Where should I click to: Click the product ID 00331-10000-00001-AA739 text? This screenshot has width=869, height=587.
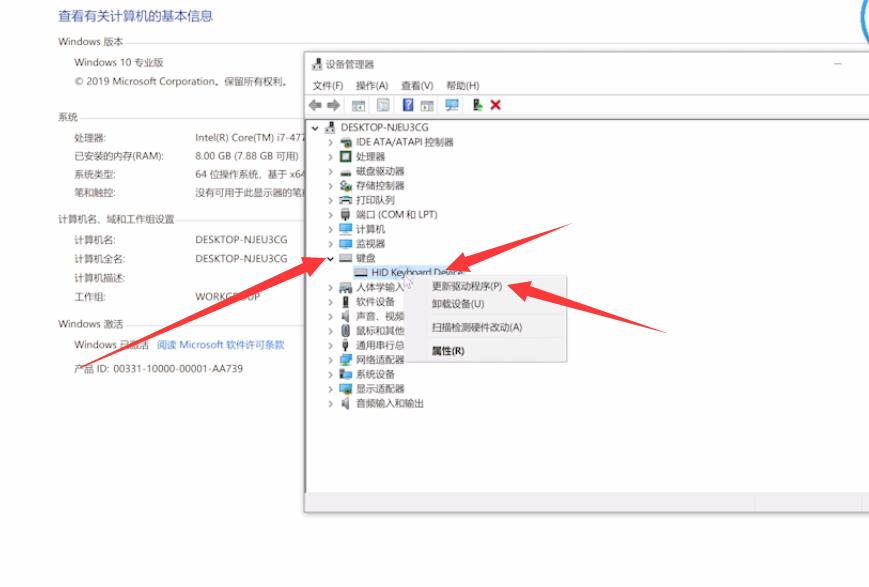[x=178, y=369]
